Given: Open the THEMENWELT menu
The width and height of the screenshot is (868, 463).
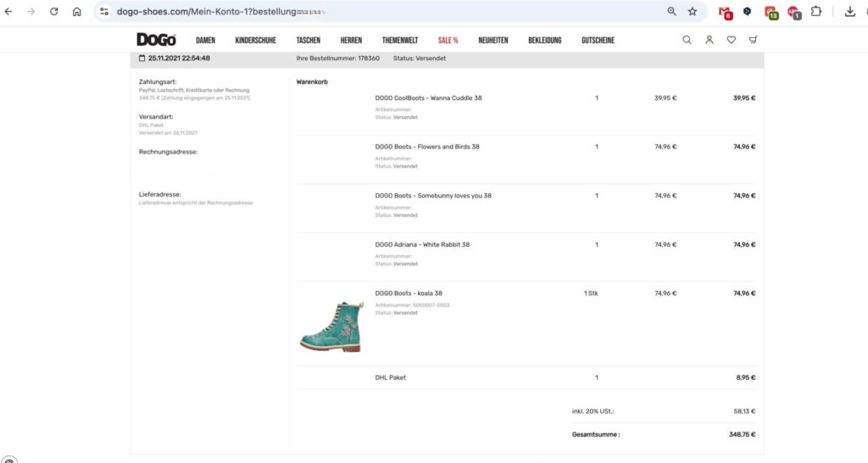Looking at the screenshot, I should tap(400, 41).
